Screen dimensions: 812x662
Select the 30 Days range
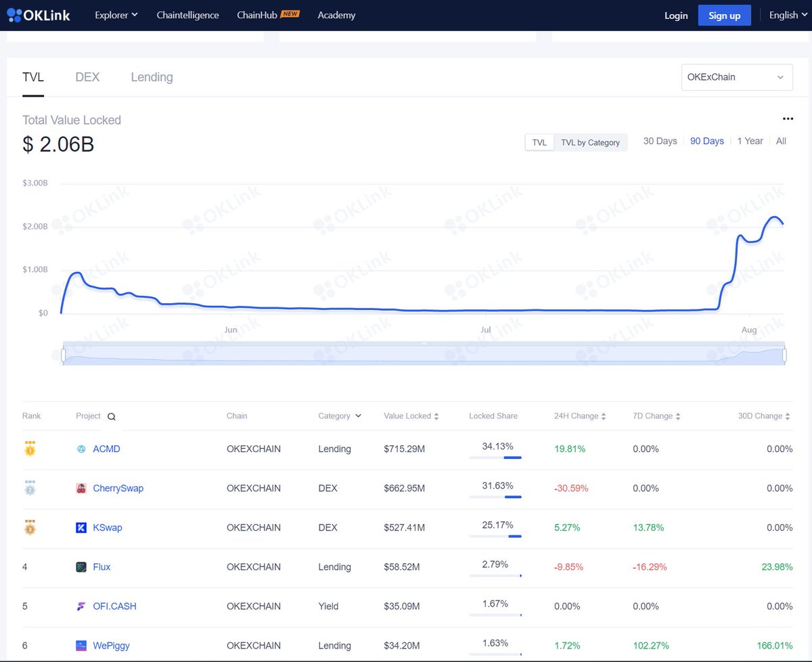tap(660, 141)
